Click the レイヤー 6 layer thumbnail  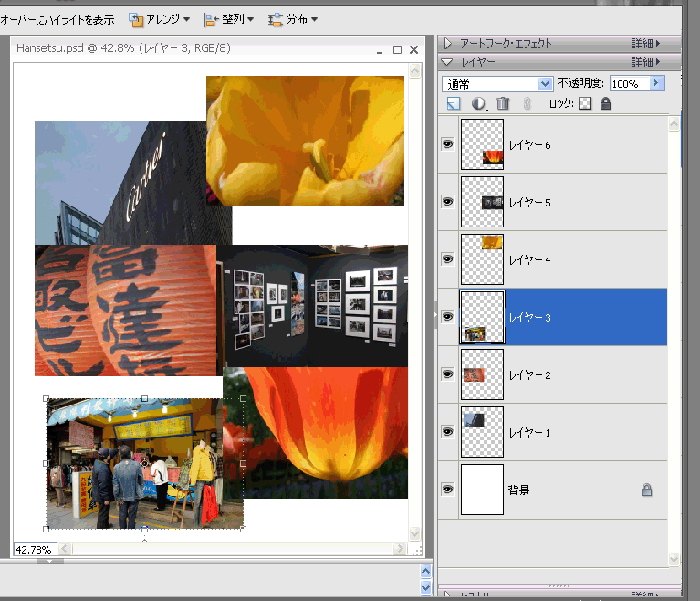point(483,144)
